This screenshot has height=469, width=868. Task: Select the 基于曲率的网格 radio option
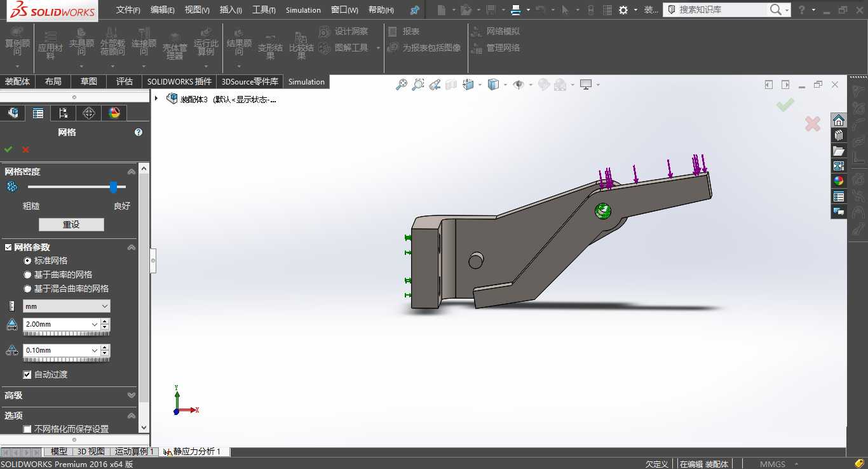click(x=27, y=275)
